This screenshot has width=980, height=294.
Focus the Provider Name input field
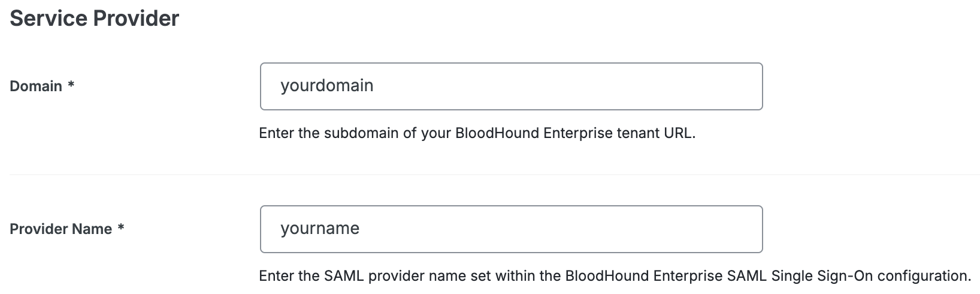[511, 229]
